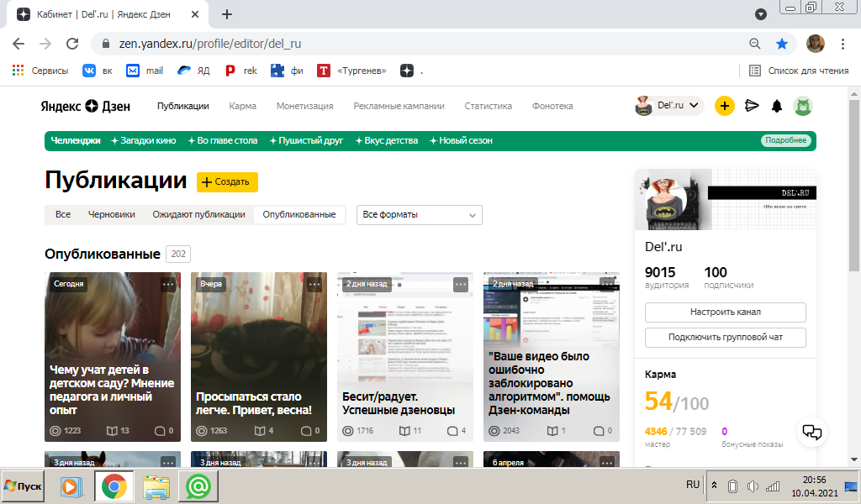861x504 pixels.
Task: Open the Пушистый друг challenge link
Action: click(306, 140)
